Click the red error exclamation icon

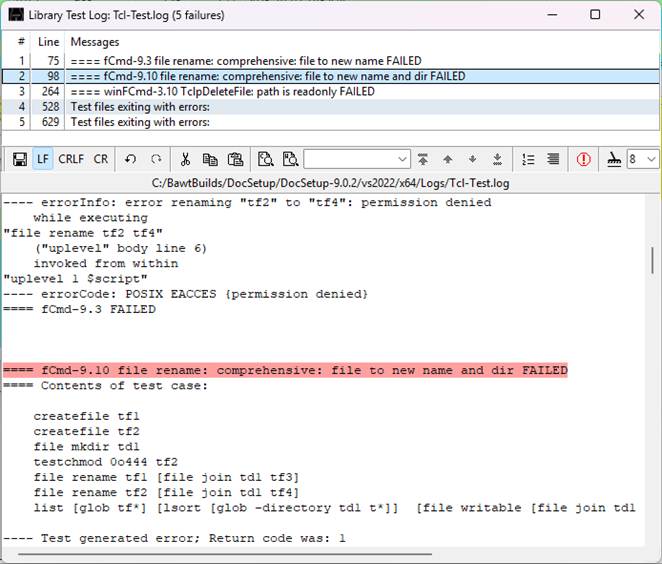584,159
